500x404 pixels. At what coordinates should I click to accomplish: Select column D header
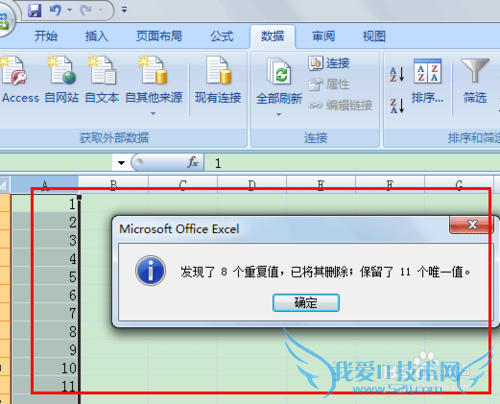[x=252, y=184]
